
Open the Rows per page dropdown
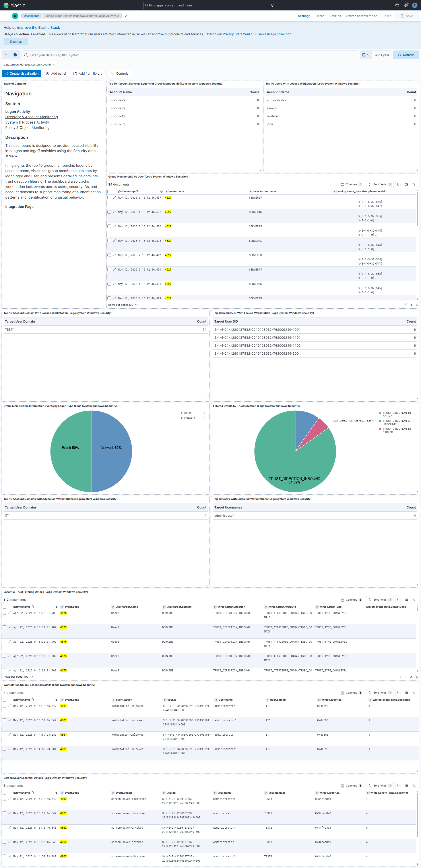click(x=123, y=305)
